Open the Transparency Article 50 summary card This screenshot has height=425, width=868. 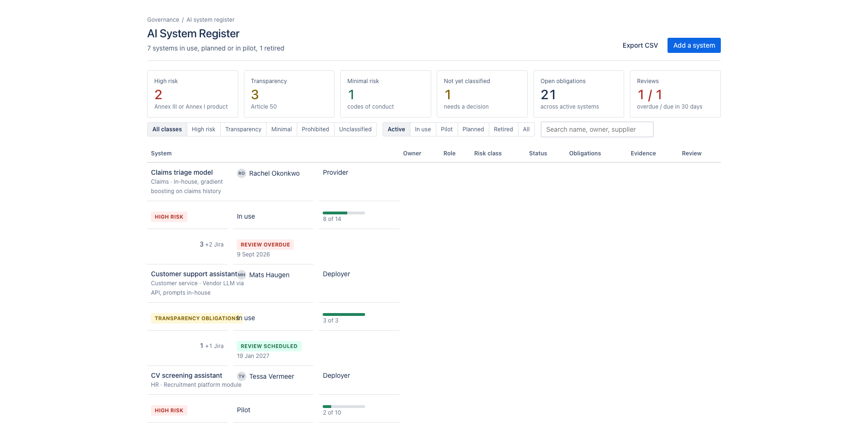289,94
